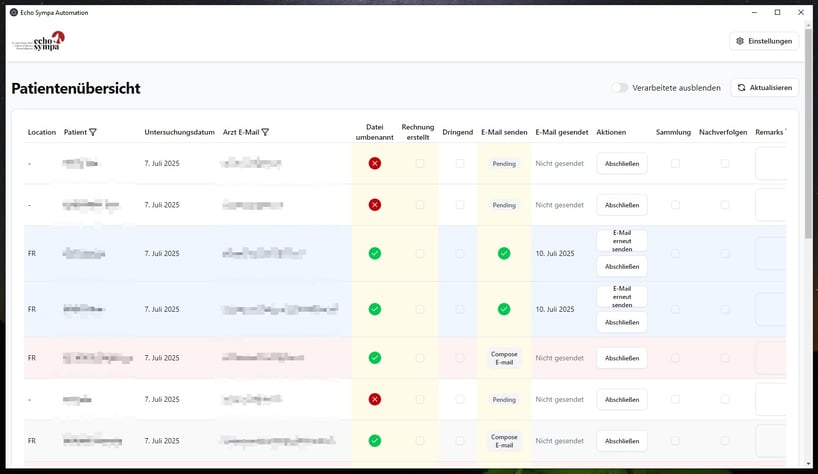Click E-Mail erneut senden in the third row
The height and width of the screenshot is (474, 818).
(622, 240)
